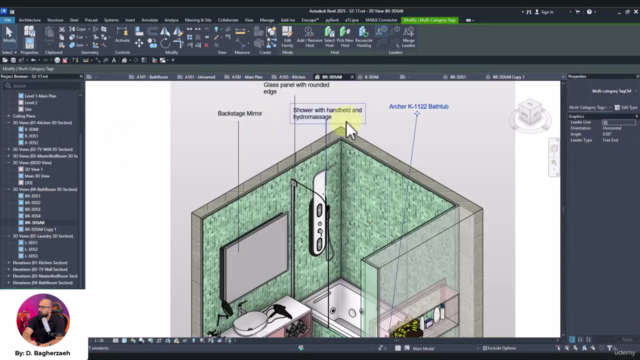The width and height of the screenshot is (640, 360).
Task: Click the Project Browser search field
Action: tap(42, 86)
